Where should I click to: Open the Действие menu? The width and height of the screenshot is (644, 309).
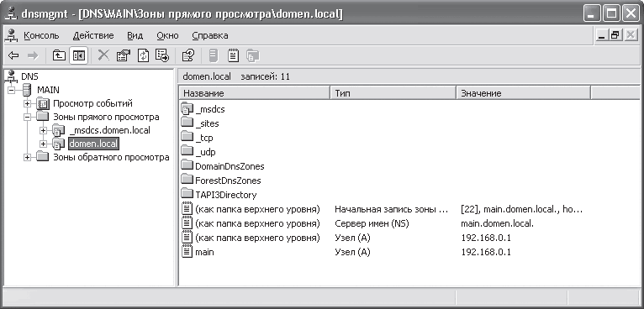(x=93, y=35)
